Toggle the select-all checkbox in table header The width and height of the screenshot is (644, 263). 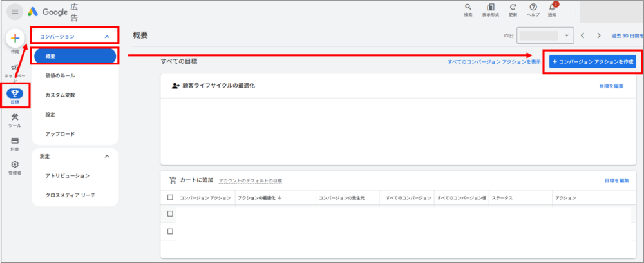(170, 198)
